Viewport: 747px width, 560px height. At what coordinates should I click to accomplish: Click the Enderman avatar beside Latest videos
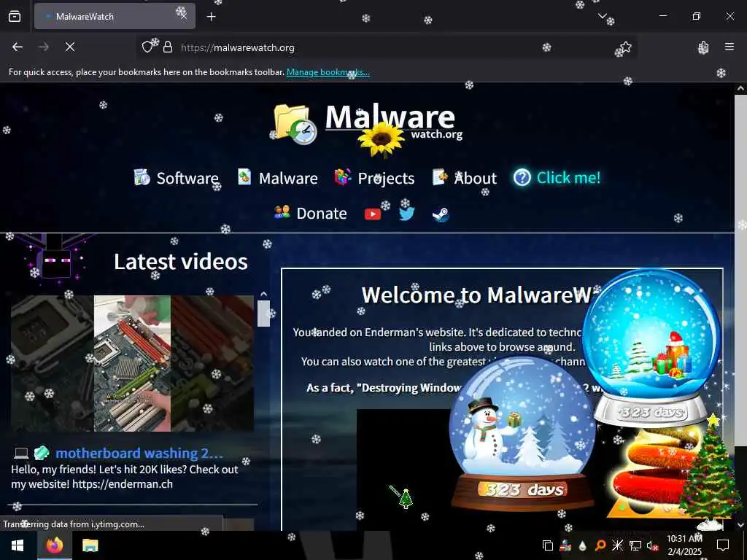(x=55, y=262)
